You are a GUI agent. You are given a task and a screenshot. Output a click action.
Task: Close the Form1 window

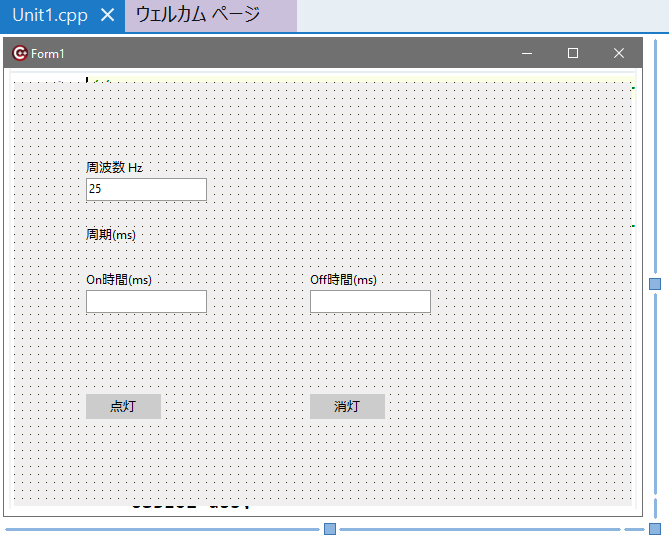click(618, 53)
